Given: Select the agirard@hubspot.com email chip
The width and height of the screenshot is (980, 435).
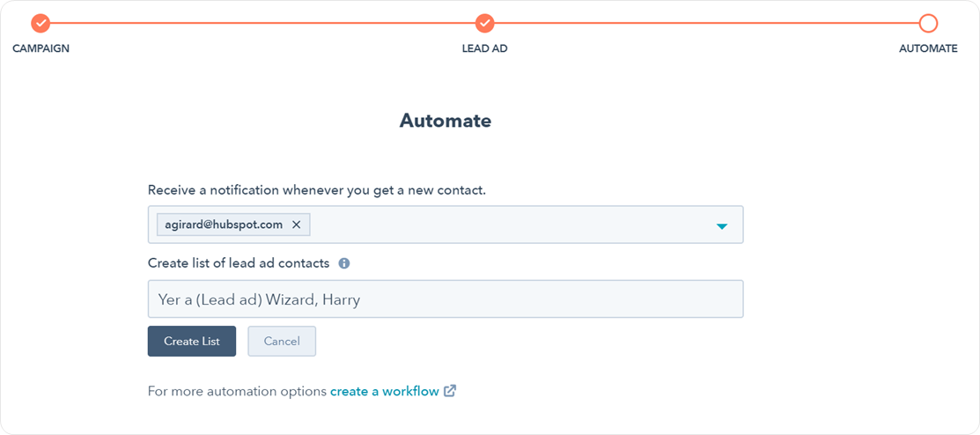Looking at the screenshot, I should tap(224, 225).
